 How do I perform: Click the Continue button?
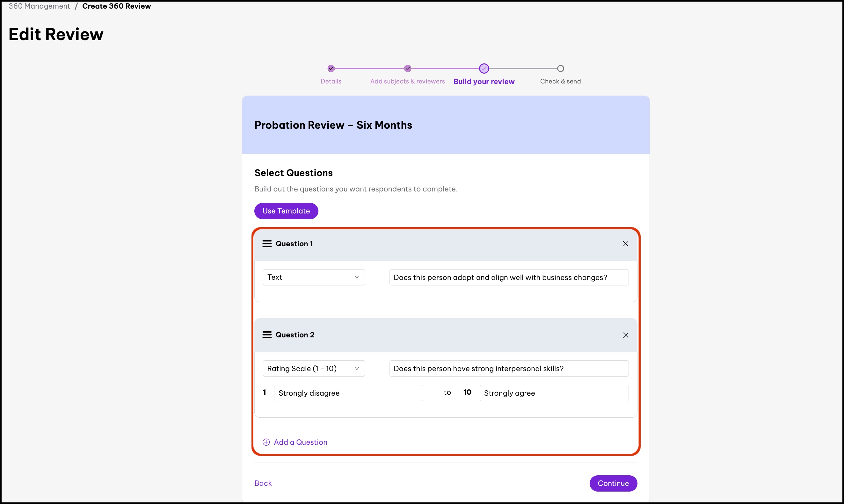(x=613, y=483)
